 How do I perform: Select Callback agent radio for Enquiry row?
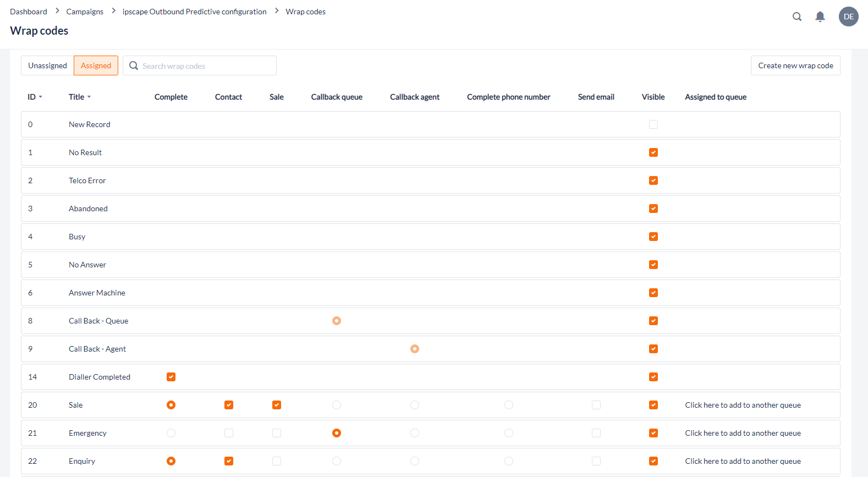[415, 461]
